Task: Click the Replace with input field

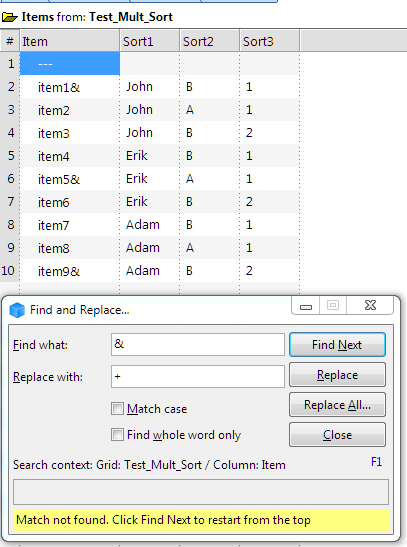Action: pos(198,376)
